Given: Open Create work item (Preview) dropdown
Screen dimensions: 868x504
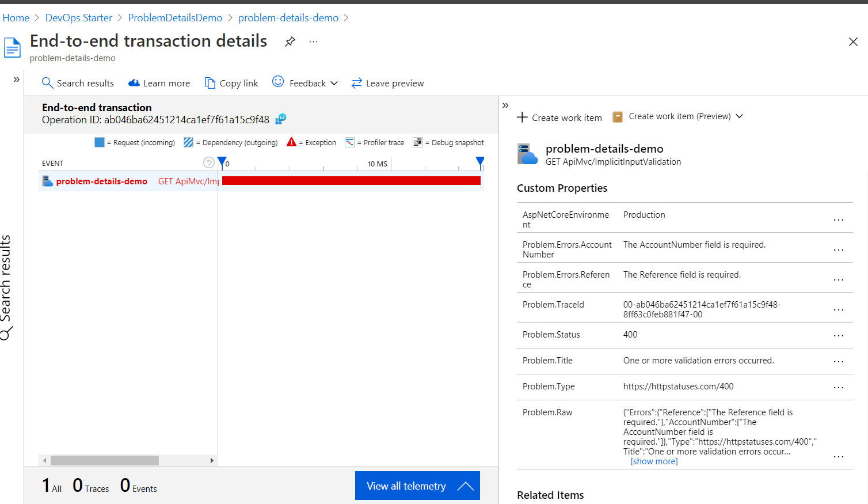Looking at the screenshot, I should coord(678,116).
